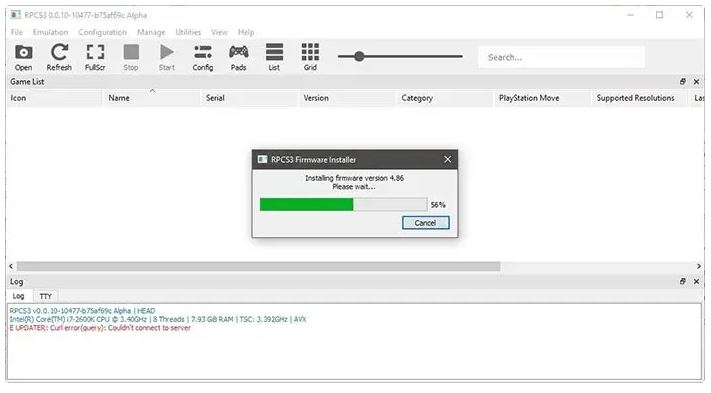Image resolution: width=711 pixels, height=393 pixels.
Task: Toggle fullscreen with FullScr icon
Action: [95, 57]
